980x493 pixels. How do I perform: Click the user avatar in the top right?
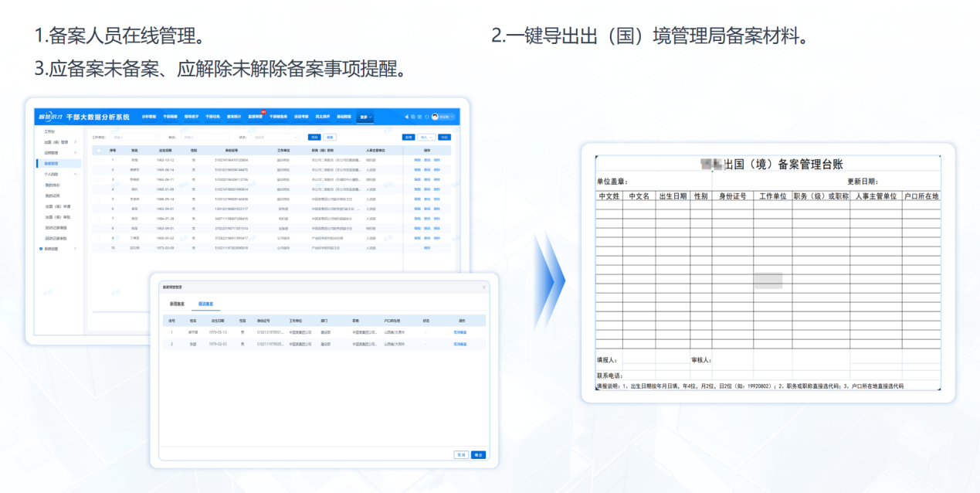pos(436,116)
